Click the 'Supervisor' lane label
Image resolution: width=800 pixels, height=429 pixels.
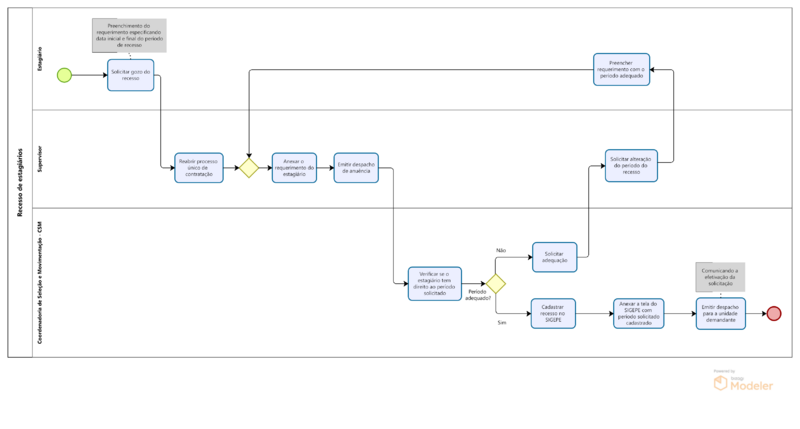click(x=40, y=159)
